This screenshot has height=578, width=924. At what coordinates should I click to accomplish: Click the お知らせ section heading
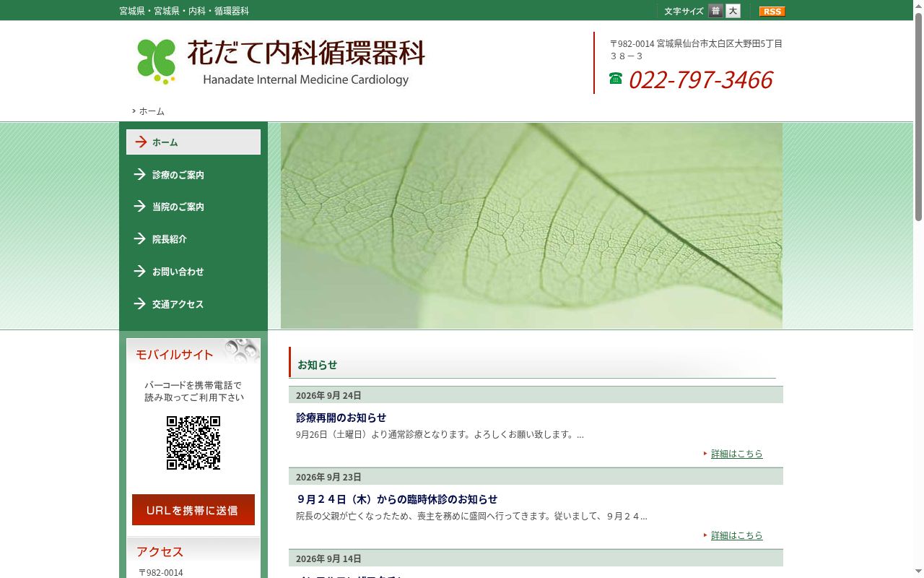click(x=318, y=365)
